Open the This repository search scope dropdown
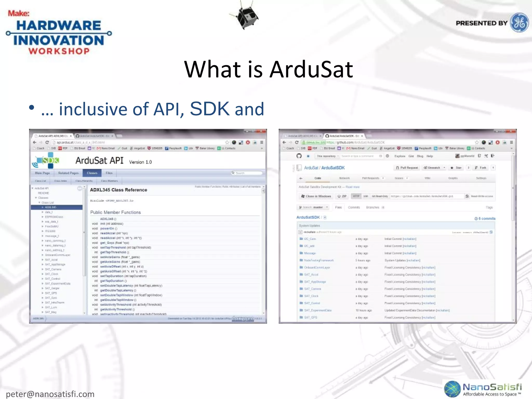The image size is (532, 399). tap(328, 156)
